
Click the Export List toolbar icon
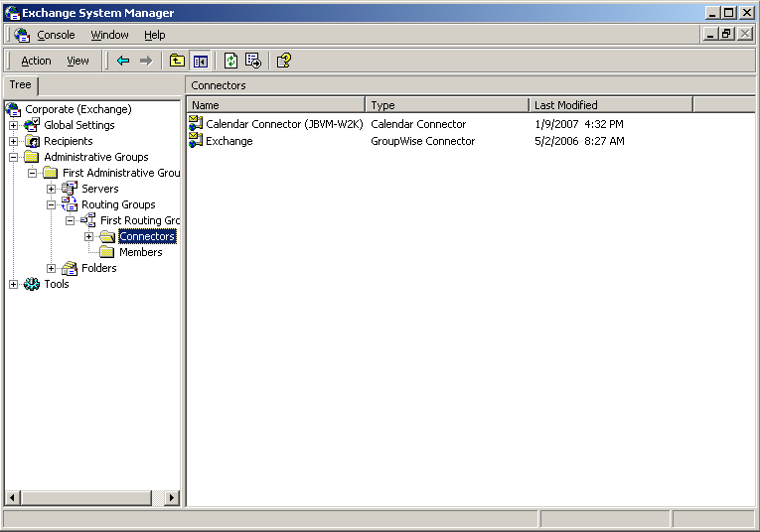coord(253,61)
